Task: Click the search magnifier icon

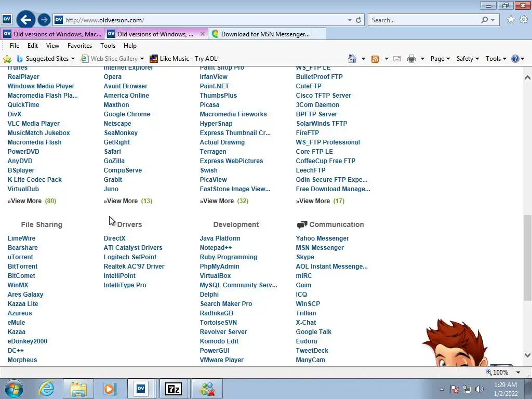Action: coord(485,20)
